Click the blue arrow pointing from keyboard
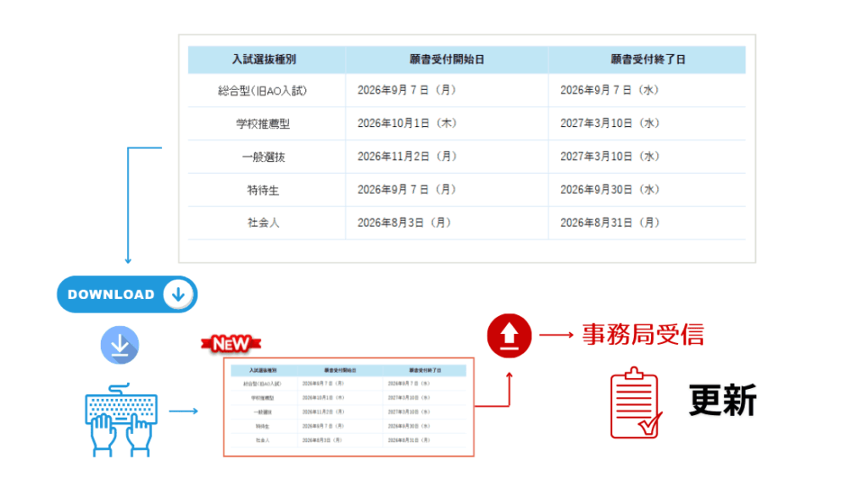The width and height of the screenshot is (868, 488). [185, 410]
